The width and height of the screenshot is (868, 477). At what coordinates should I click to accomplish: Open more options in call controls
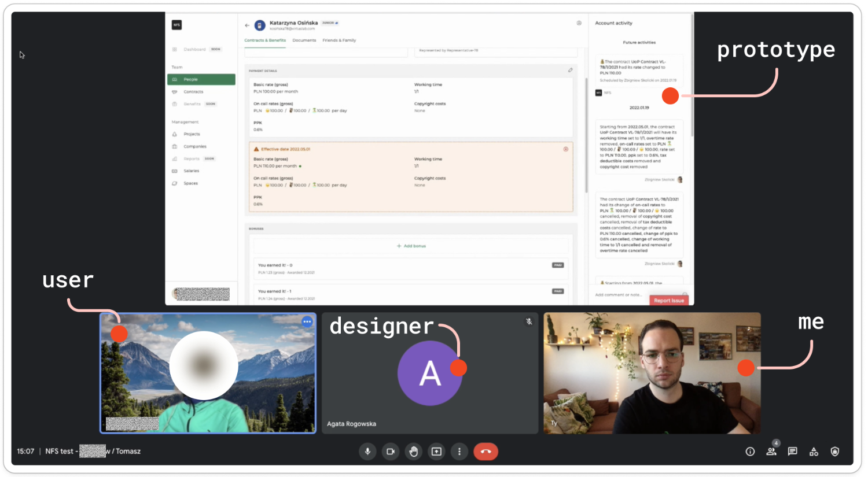[459, 452]
